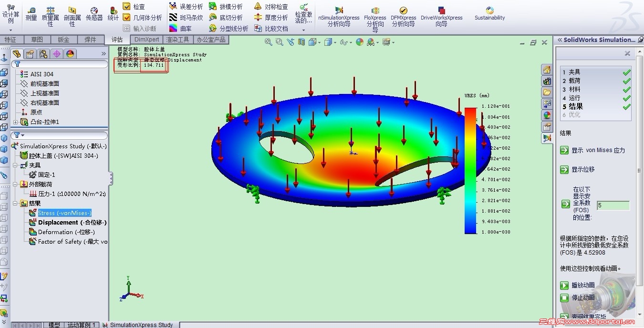Switch to ConfigurationManager tab
The width and height of the screenshot is (644, 328).
tap(43, 54)
